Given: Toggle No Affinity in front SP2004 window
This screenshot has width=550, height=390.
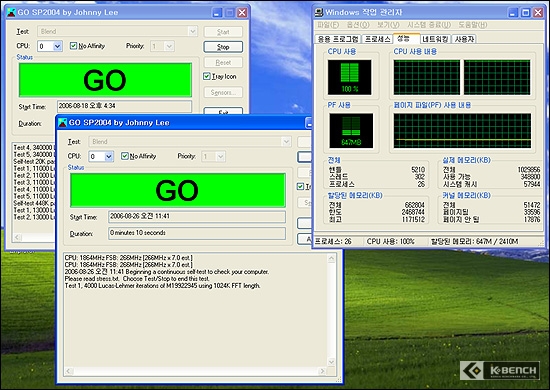Looking at the screenshot, I should pos(139,156).
